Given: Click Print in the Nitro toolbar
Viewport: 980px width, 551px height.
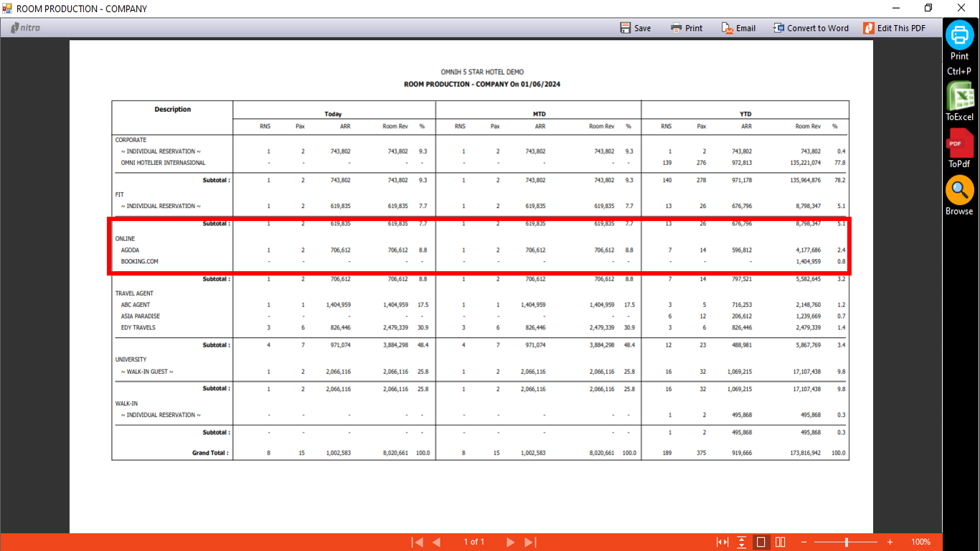Looking at the screenshot, I should click(x=687, y=28).
